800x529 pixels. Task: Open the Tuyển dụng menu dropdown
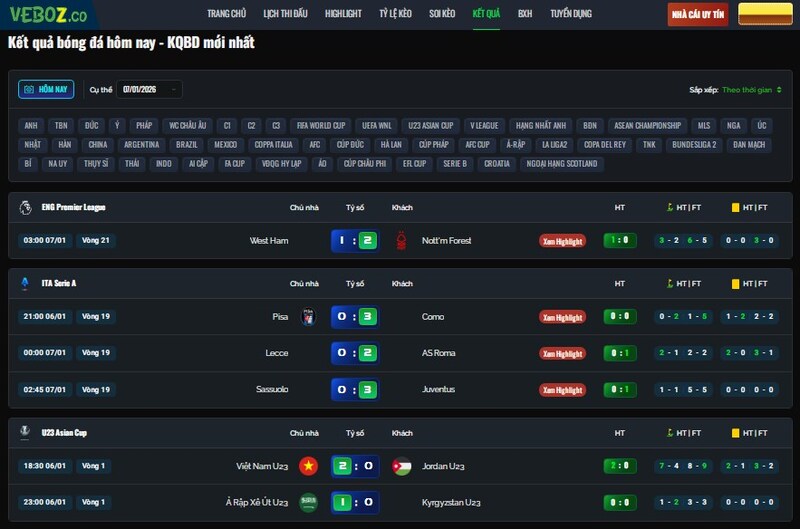[571, 14]
